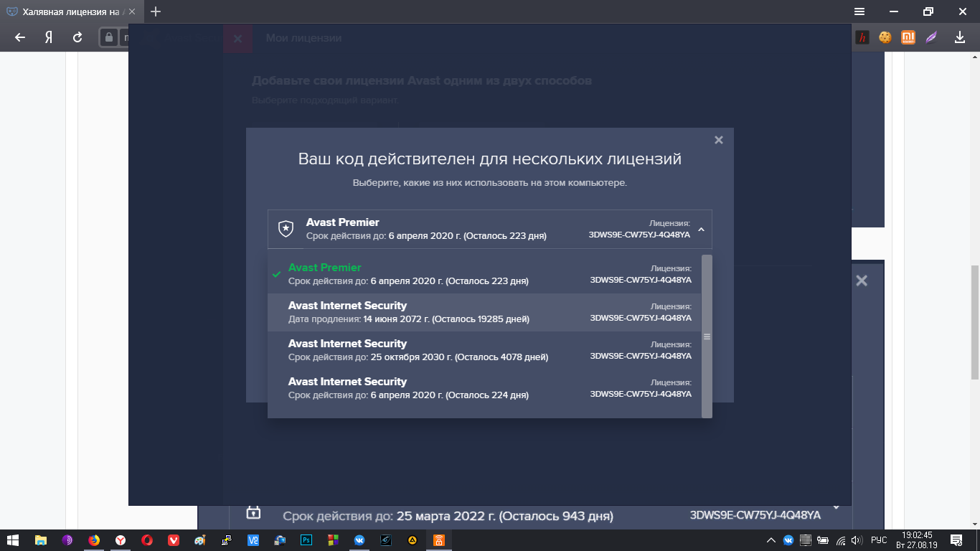Choose Avast Internet Security valid until 25 October 2030
The image size is (980, 551).
pyautogui.click(x=484, y=350)
